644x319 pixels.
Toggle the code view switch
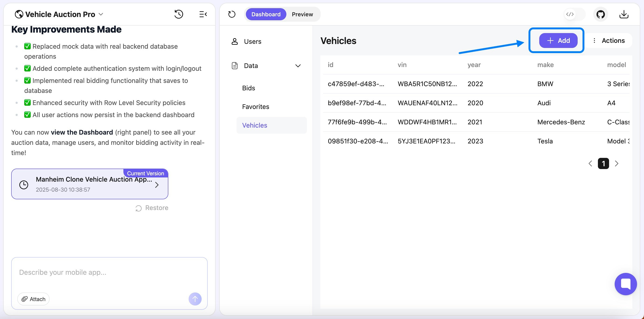[570, 14]
